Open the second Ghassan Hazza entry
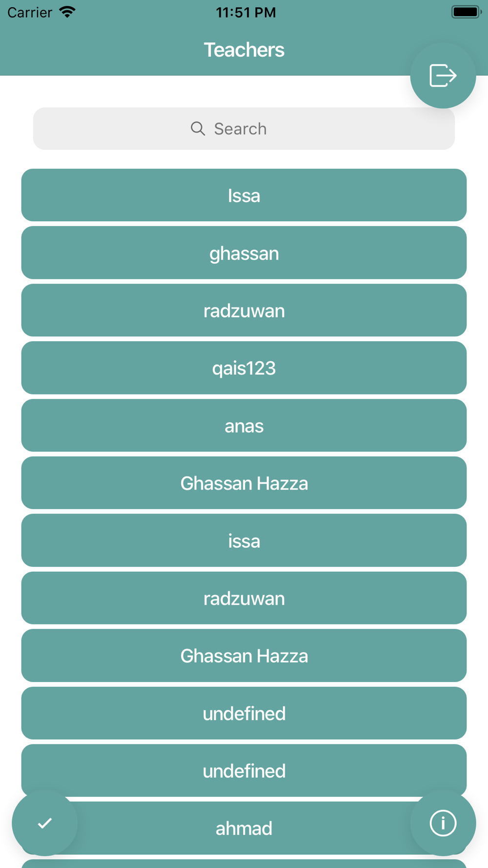Screen dimensions: 488x868 click(244, 656)
